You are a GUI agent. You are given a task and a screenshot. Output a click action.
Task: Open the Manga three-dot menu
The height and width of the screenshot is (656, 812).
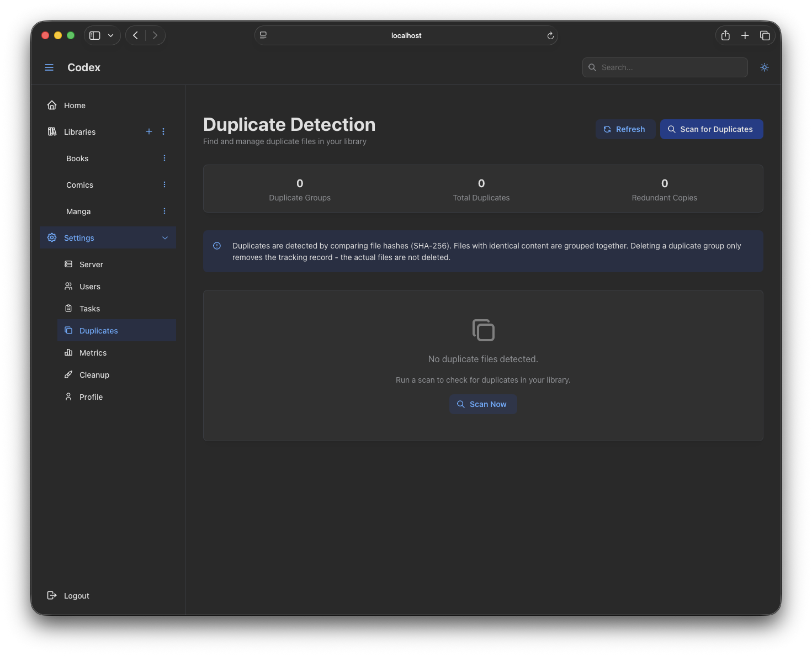coord(164,211)
